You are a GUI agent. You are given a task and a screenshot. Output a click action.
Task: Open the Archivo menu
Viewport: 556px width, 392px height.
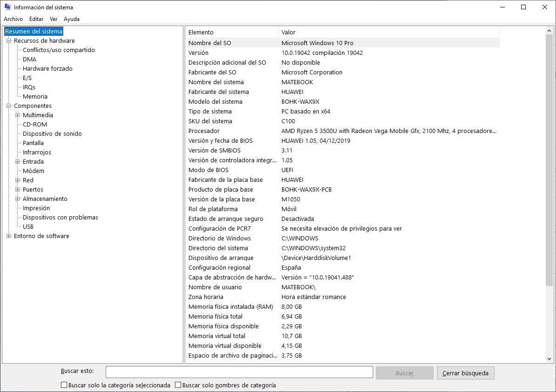click(13, 19)
